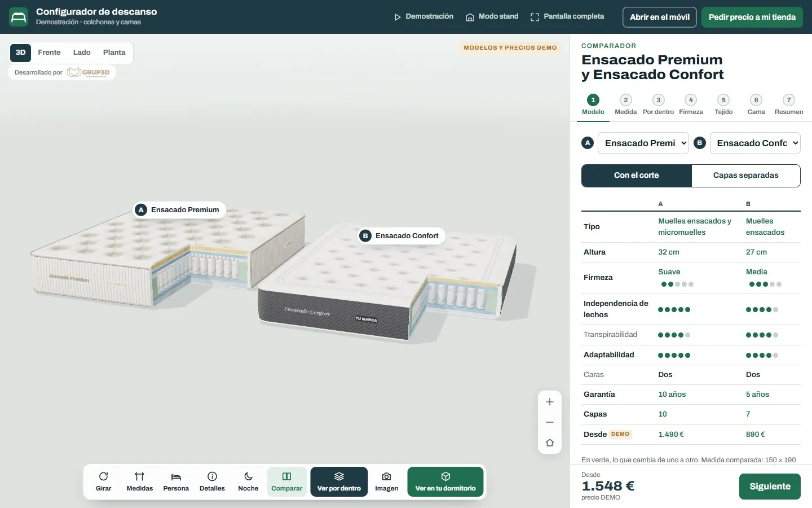Screen dimensions: 812x508
Task: Switch viewport to Planta view
Action: 114,52
